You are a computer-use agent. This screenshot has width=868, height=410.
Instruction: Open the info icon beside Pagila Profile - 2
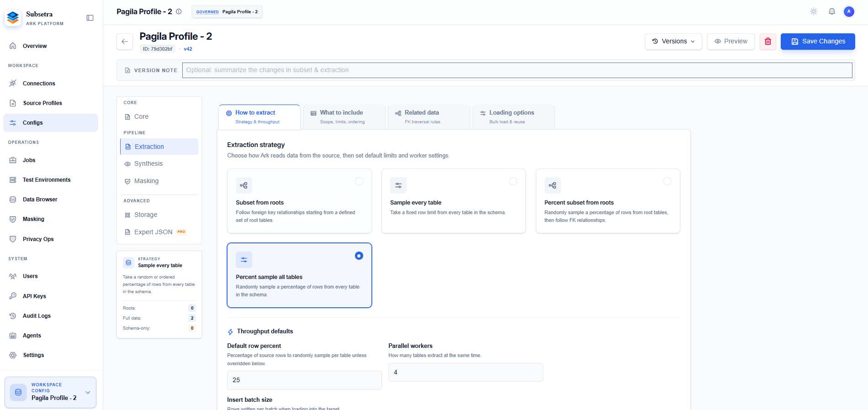[179, 11]
